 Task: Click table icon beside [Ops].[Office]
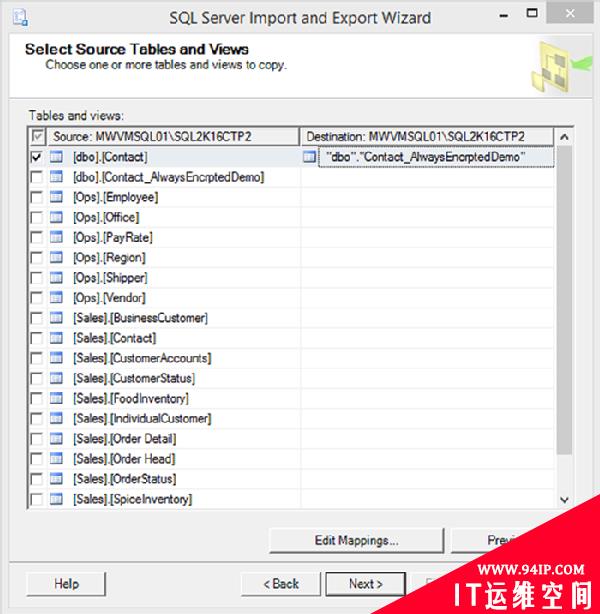click(x=56, y=217)
